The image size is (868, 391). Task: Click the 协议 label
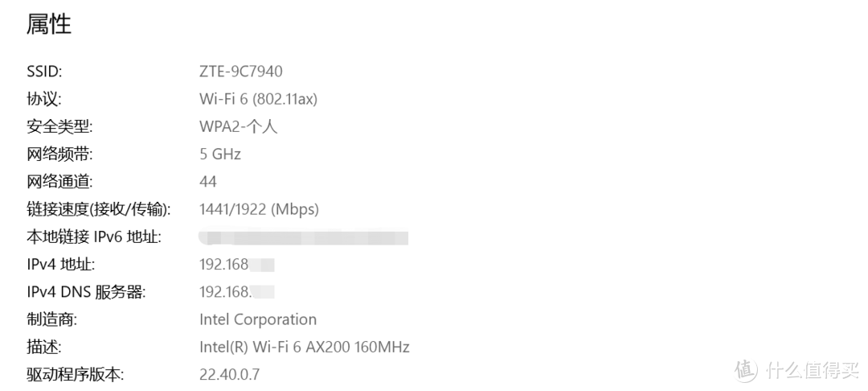(43, 99)
